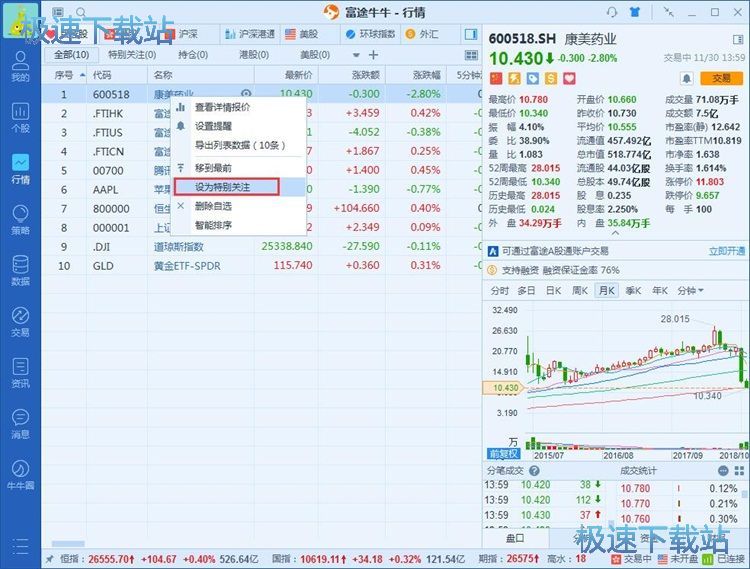This screenshot has height=569, width=750.
Task: Toggle the side panel layout icon
Action: tap(471, 34)
